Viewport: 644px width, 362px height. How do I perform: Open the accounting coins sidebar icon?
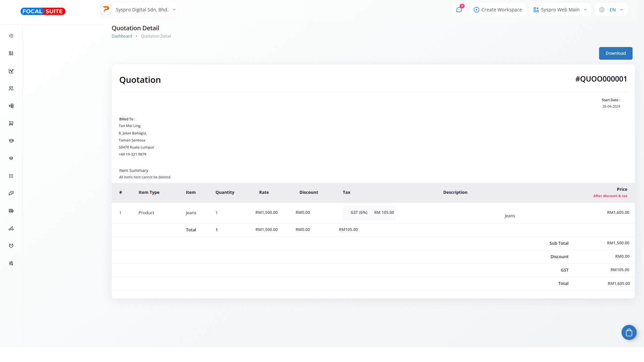pyautogui.click(x=11, y=106)
